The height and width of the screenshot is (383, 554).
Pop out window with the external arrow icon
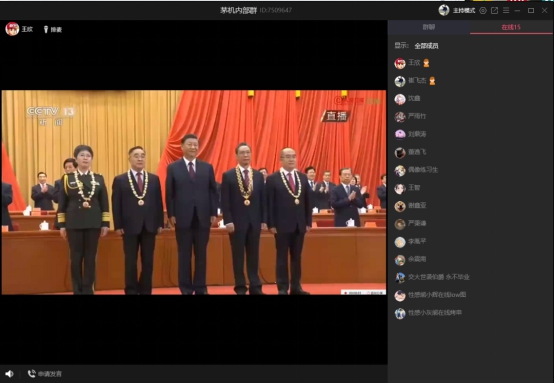[x=495, y=11]
